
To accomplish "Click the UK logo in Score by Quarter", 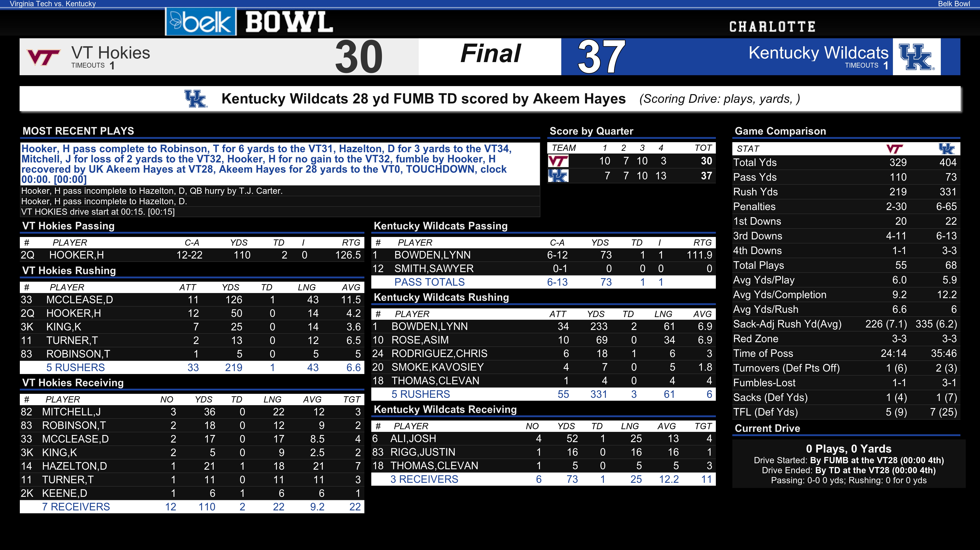I will coord(558,176).
